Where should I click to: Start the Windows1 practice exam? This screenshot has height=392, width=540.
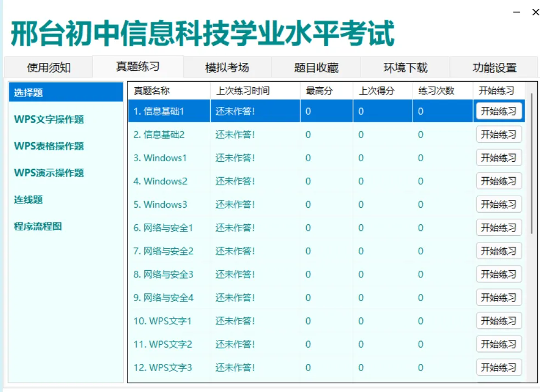[498, 157]
